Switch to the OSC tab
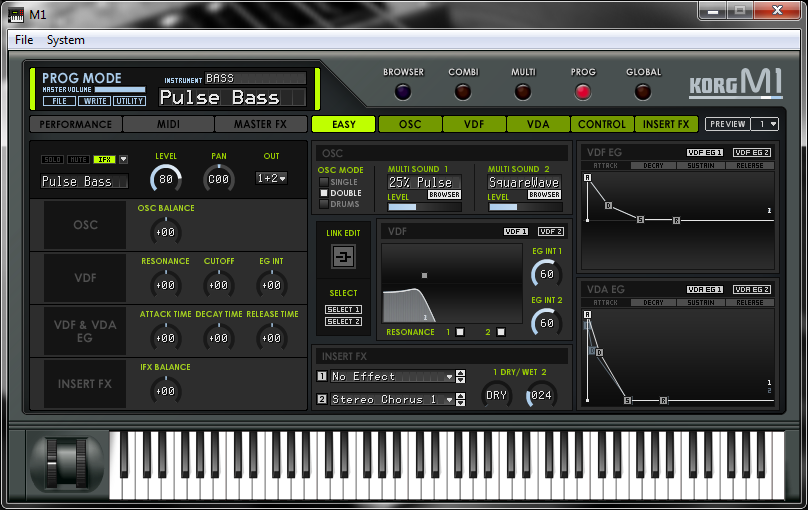 click(x=410, y=124)
